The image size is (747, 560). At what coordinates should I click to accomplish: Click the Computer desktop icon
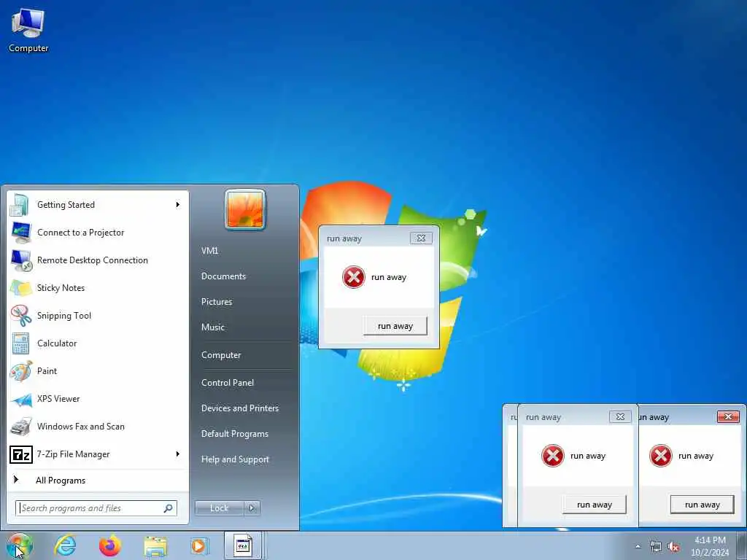tap(28, 29)
